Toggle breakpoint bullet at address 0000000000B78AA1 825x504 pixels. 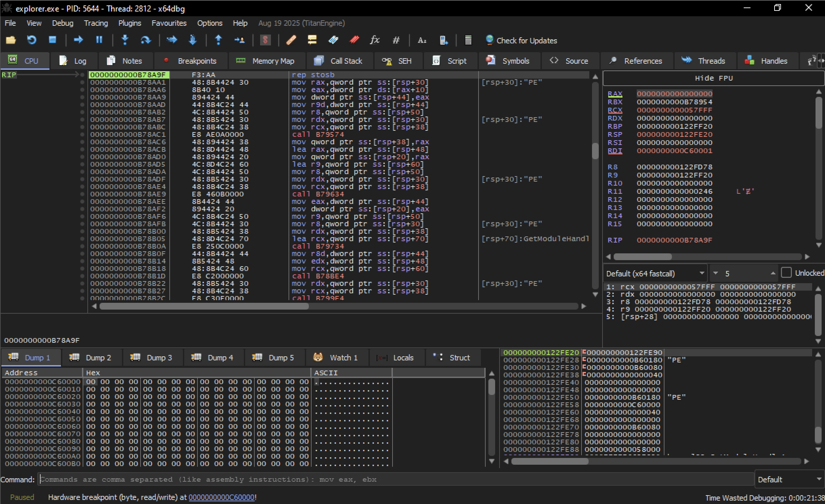click(82, 82)
